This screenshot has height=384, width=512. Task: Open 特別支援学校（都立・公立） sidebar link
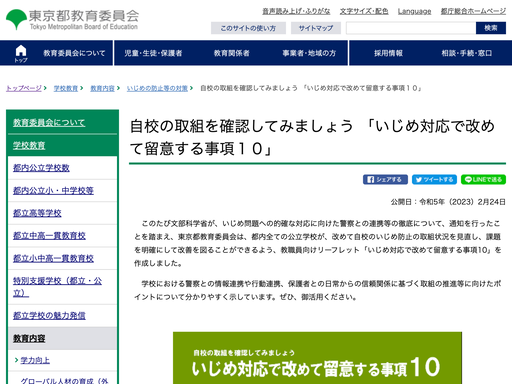pos(57,287)
